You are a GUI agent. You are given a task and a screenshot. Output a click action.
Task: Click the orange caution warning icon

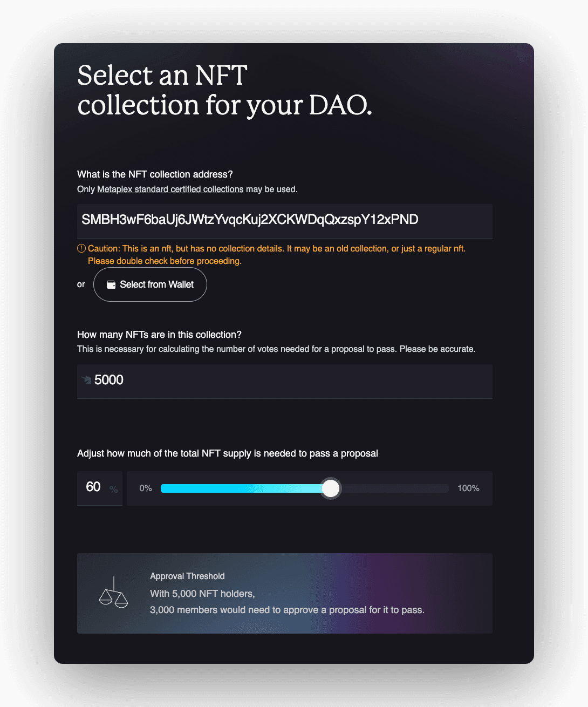click(81, 248)
